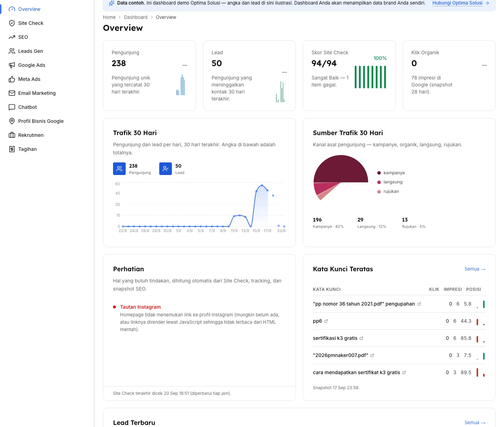Screen dimensions: 504x427
Task: Click the blue Pengunjung users icon in Trafik card
Action: pyautogui.click(x=119, y=169)
